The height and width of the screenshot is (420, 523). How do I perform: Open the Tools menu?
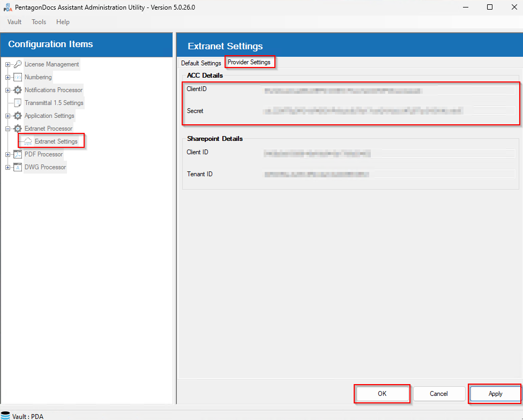pyautogui.click(x=39, y=22)
